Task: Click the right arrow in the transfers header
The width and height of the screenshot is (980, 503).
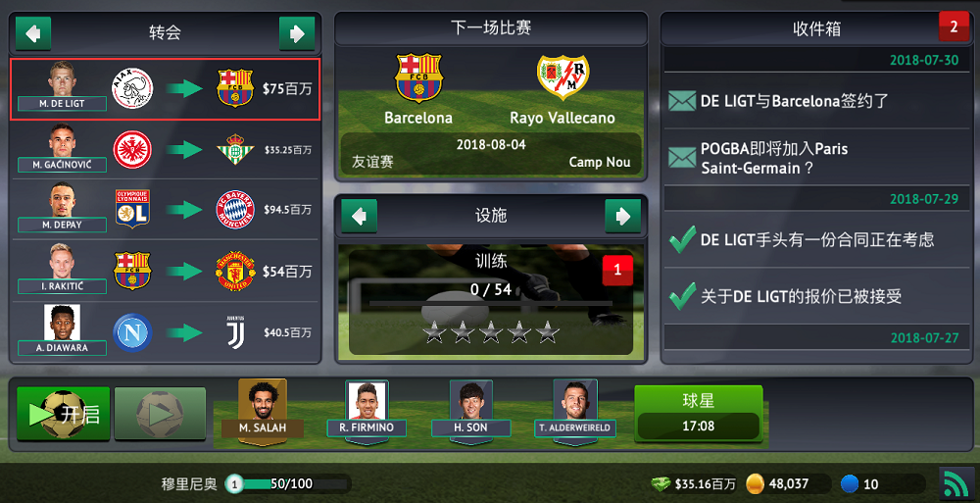Action: click(297, 33)
